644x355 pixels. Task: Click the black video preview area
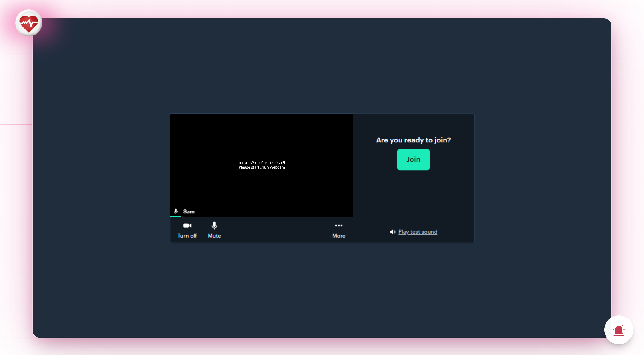(x=261, y=135)
